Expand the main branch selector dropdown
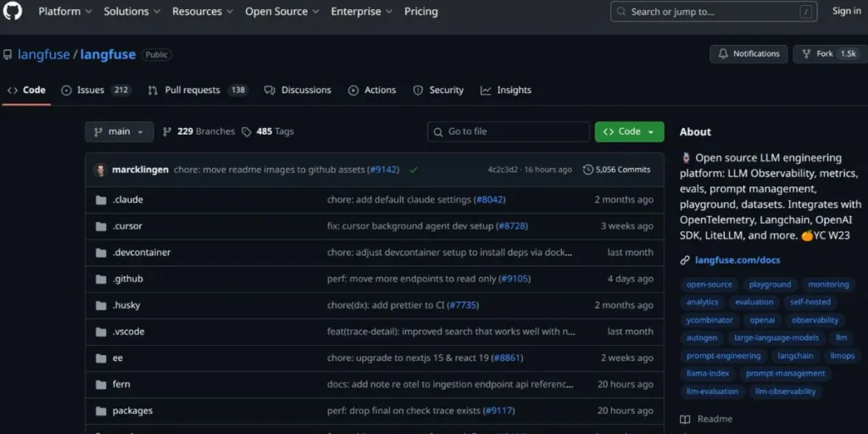The image size is (868, 434). [x=120, y=131]
